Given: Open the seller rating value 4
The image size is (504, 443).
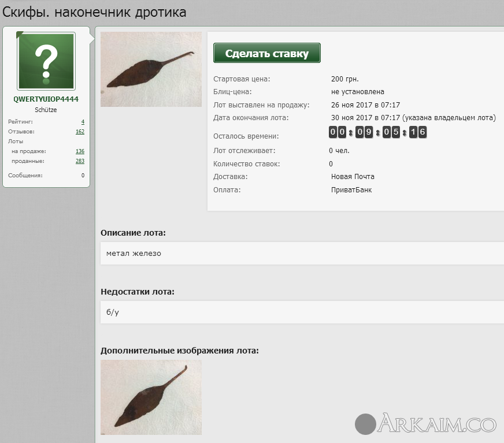Looking at the screenshot, I should click(83, 122).
